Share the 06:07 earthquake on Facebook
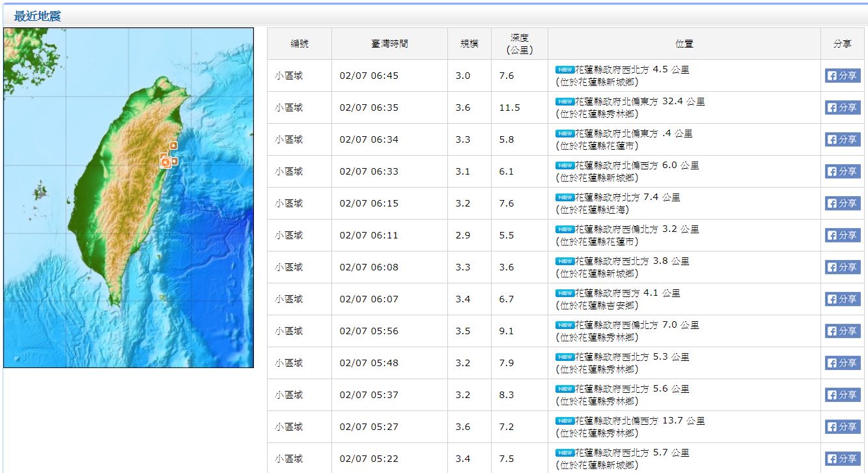 pos(843,299)
